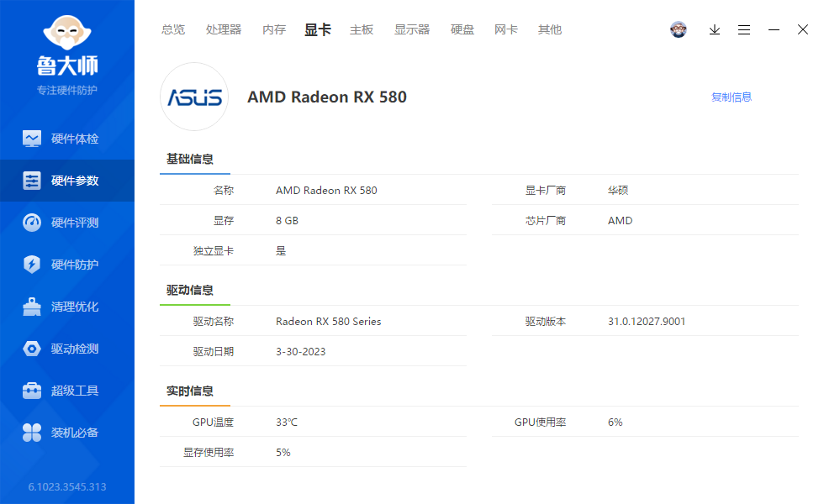Close the 鲁大师 window
Image resolution: width=824 pixels, height=504 pixels.
(803, 30)
